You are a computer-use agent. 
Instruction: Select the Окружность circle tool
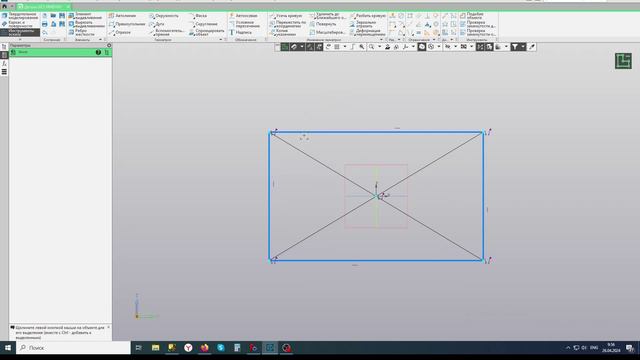pos(164,16)
